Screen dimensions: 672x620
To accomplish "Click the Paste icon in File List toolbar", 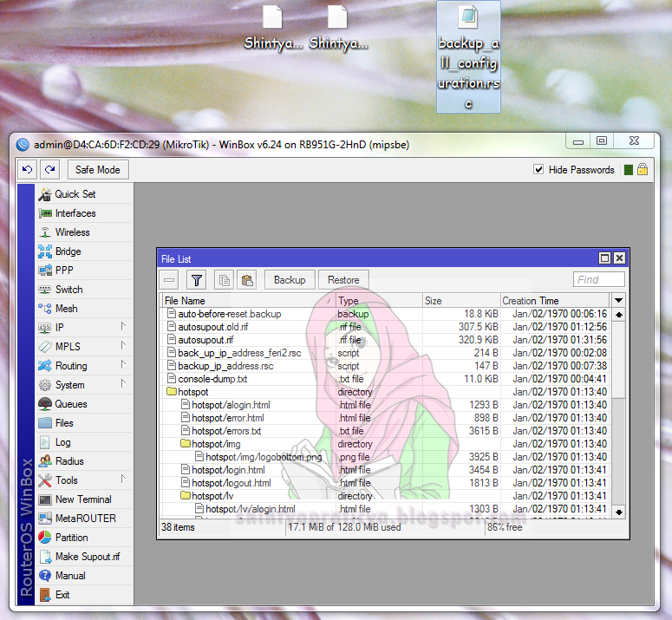I will (x=247, y=280).
